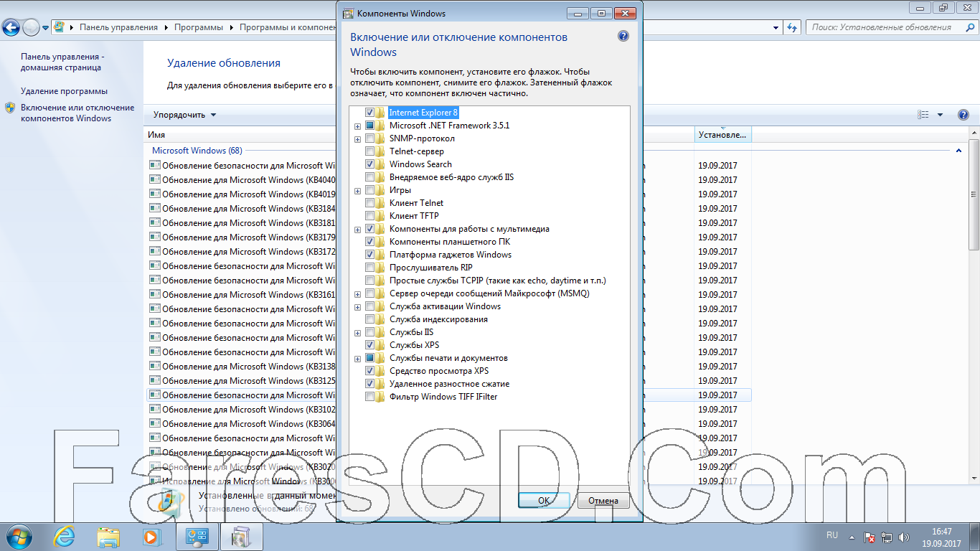This screenshot has width=980, height=551.
Task: Change view layout in Control Panel window
Action: [x=923, y=115]
